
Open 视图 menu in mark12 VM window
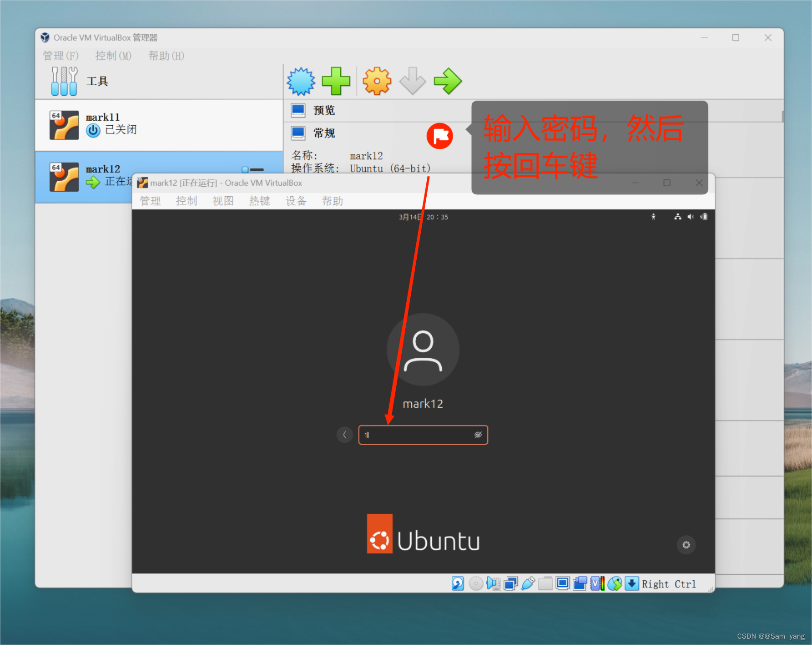click(x=223, y=201)
